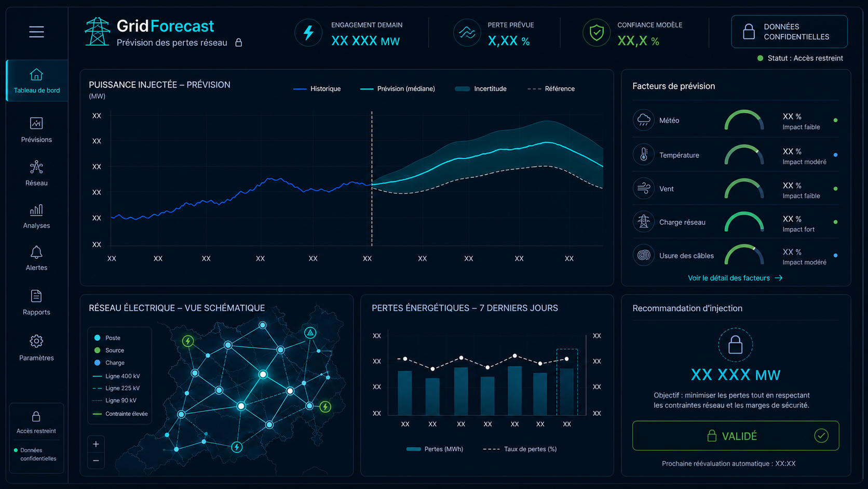Screen dimensions: 868x489
Task: Click the Taux de pertes (%) legend entry
Action: [520, 449]
